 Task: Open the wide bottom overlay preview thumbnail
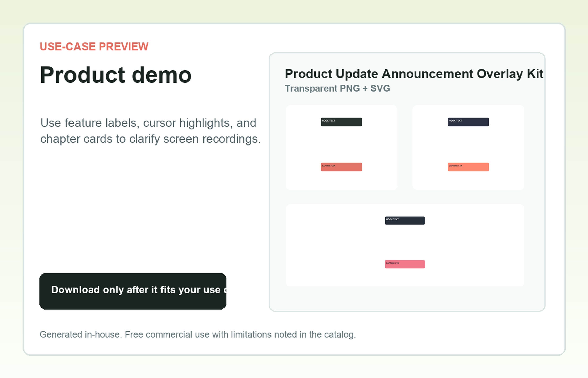pyautogui.click(x=405, y=245)
